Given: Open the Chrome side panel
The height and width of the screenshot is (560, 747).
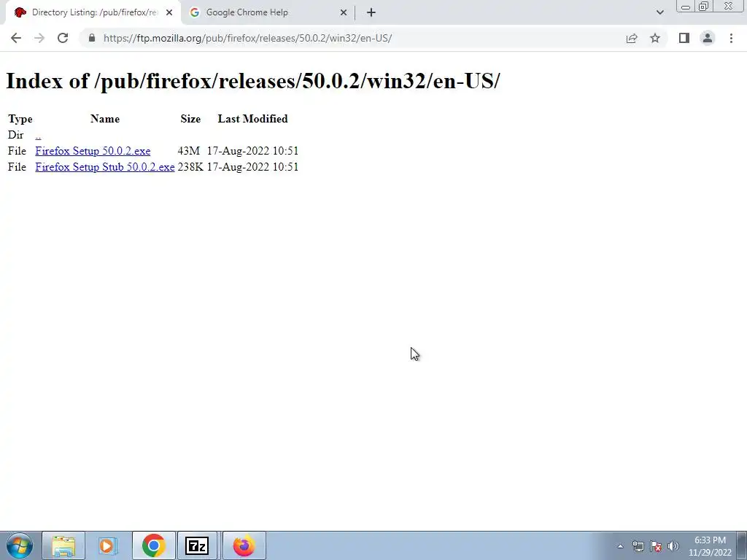Looking at the screenshot, I should click(684, 38).
